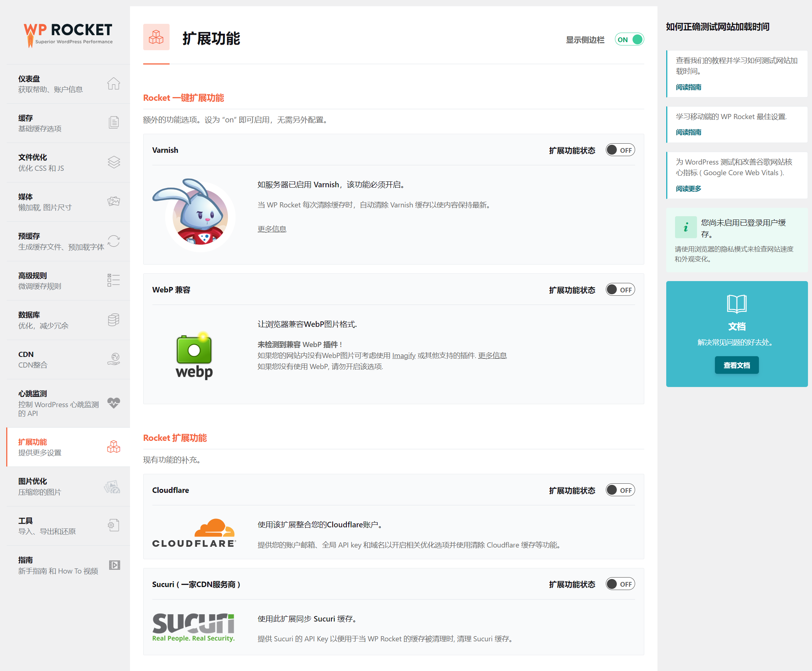Click 阅读指南 under mobile settings card
The height and width of the screenshot is (671, 812).
pyautogui.click(x=688, y=132)
